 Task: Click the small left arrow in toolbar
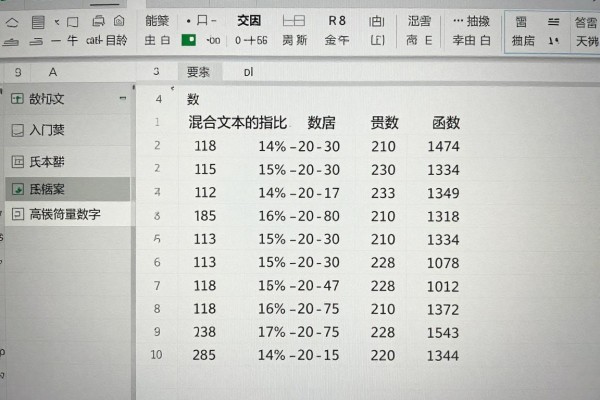click(57, 22)
